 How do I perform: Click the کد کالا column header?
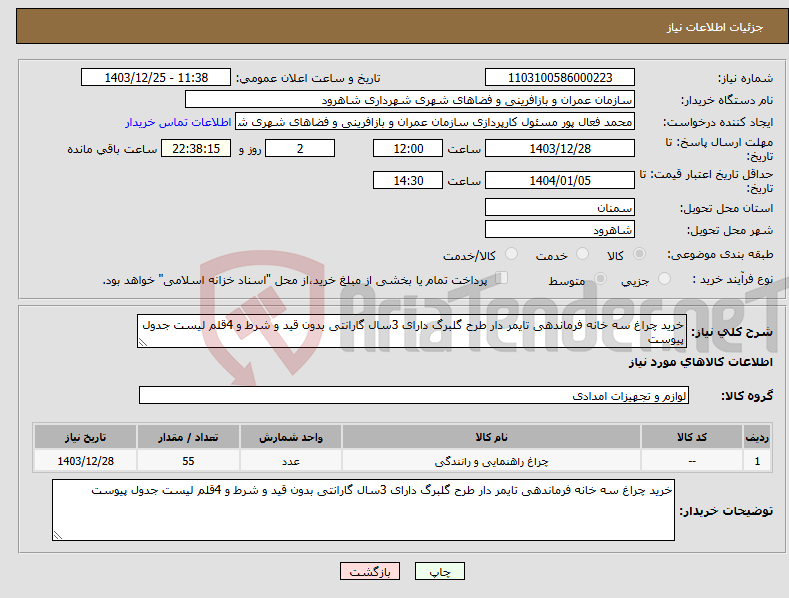click(x=692, y=437)
